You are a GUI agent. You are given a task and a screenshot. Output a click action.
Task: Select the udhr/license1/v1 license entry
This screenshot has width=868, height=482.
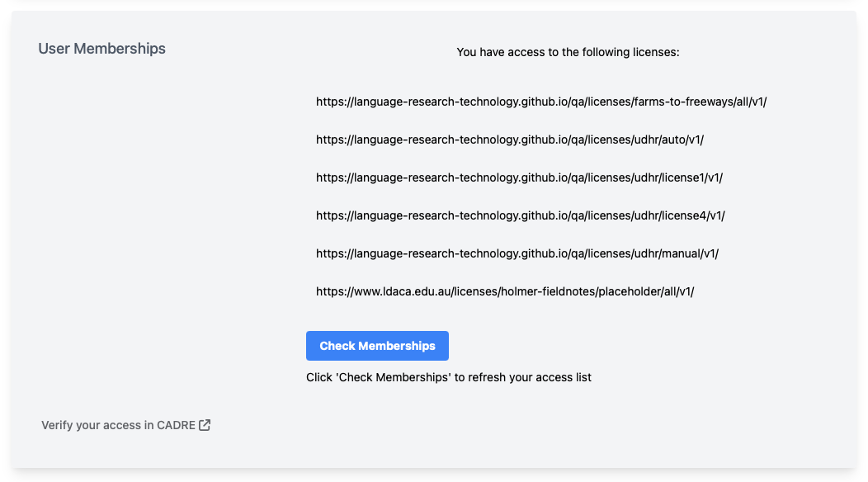coord(519,177)
